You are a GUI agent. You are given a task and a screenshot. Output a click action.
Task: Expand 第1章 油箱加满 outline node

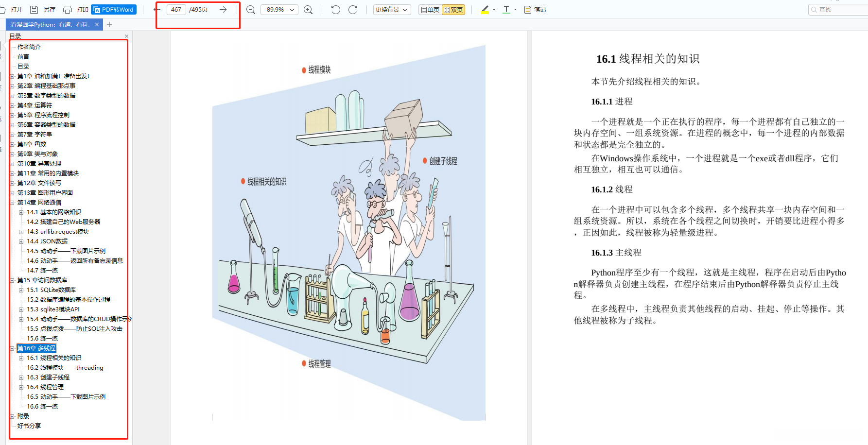coord(13,76)
